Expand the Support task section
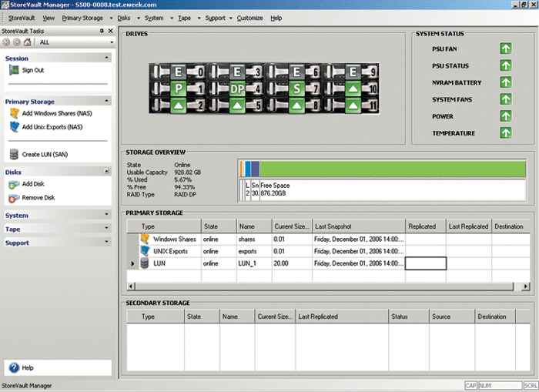The image size is (539, 392). [x=106, y=241]
